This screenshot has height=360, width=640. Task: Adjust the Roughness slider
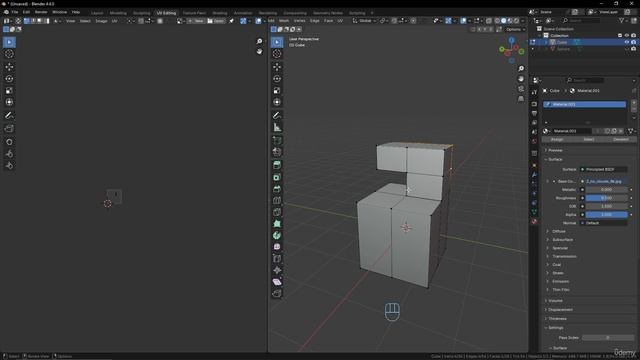607,198
